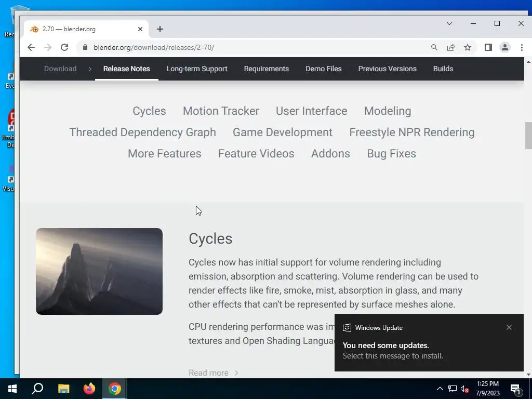
Task: Click the scrollbar down arrow
Action: click(x=528, y=374)
